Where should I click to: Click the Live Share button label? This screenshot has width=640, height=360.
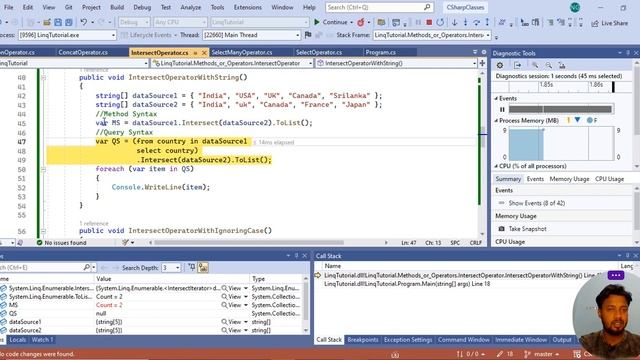[615, 23]
